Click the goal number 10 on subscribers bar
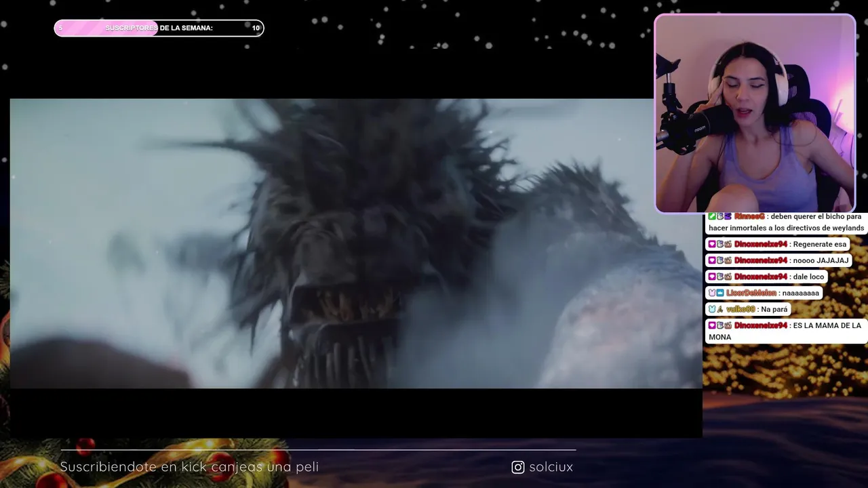Viewport: 868px width, 488px height. (x=256, y=28)
